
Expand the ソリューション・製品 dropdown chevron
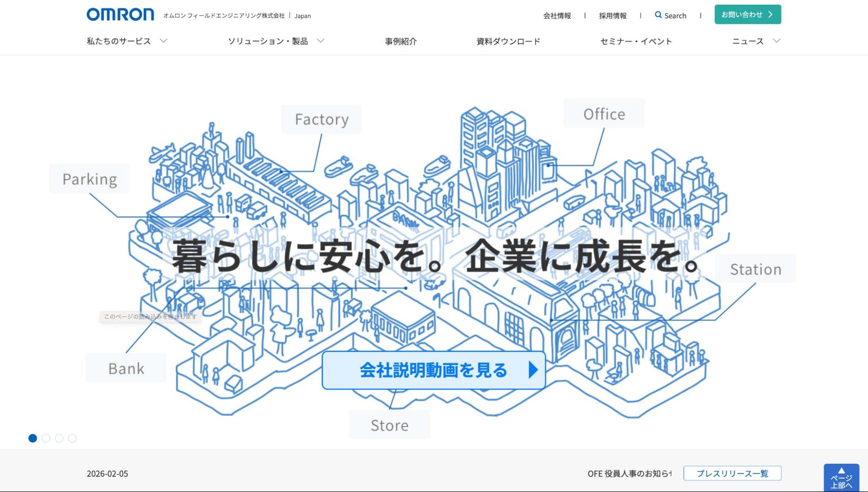click(320, 41)
